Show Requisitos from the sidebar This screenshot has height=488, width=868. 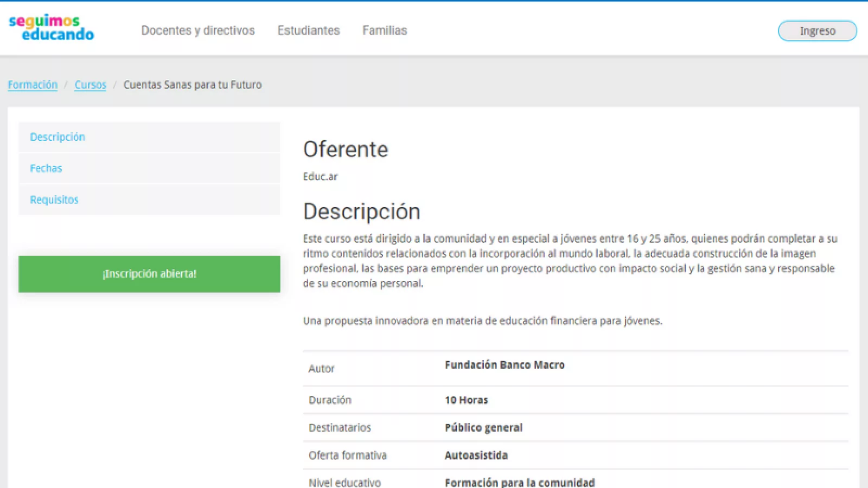54,200
